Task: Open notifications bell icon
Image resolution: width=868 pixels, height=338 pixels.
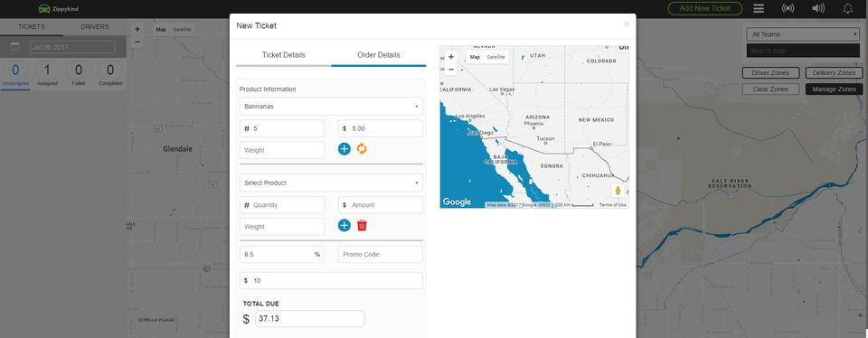Action: coord(847,8)
